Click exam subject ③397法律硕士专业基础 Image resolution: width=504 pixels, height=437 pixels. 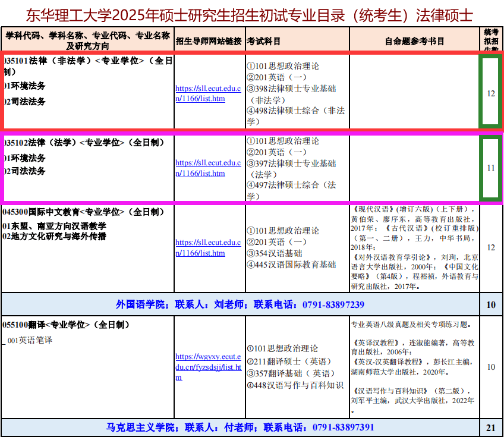click(292, 169)
